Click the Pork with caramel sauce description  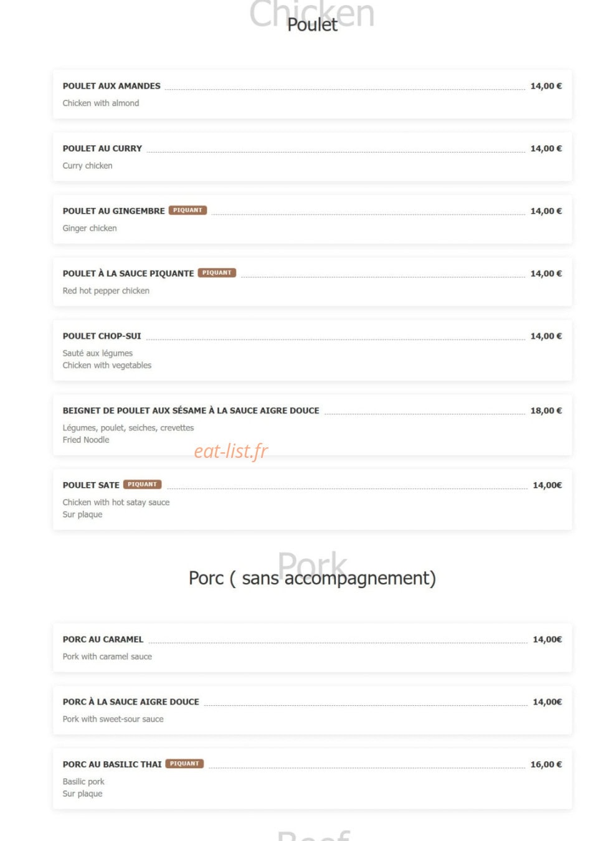tap(107, 657)
